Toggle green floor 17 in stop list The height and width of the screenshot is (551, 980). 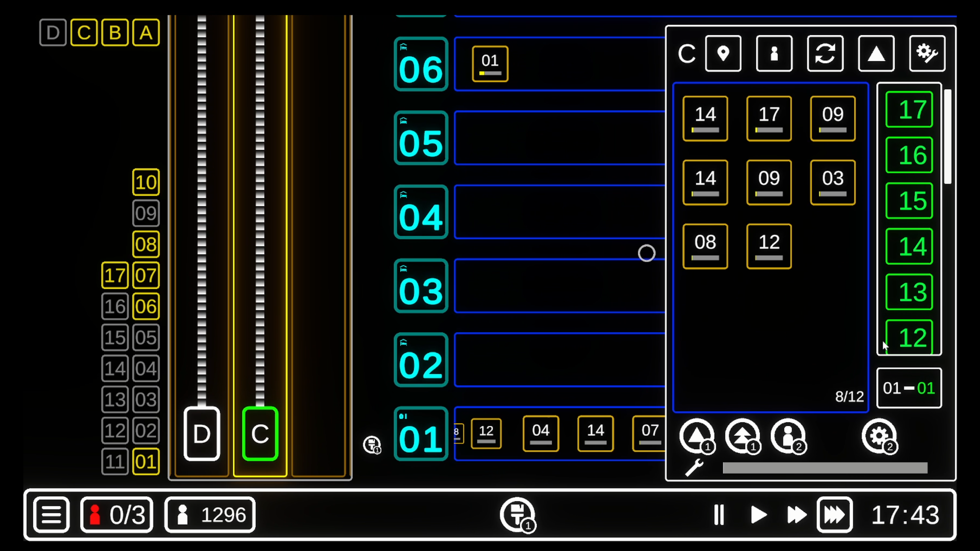pyautogui.click(x=909, y=109)
